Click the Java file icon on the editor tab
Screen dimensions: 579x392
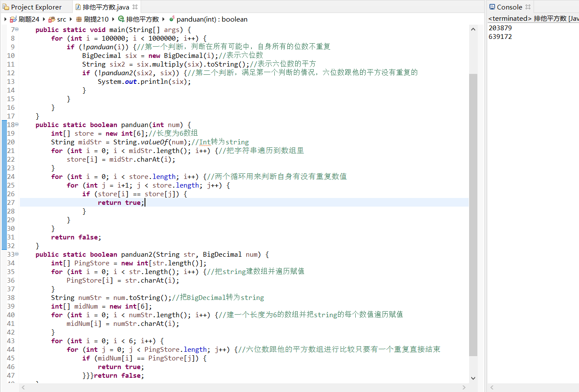tap(78, 7)
